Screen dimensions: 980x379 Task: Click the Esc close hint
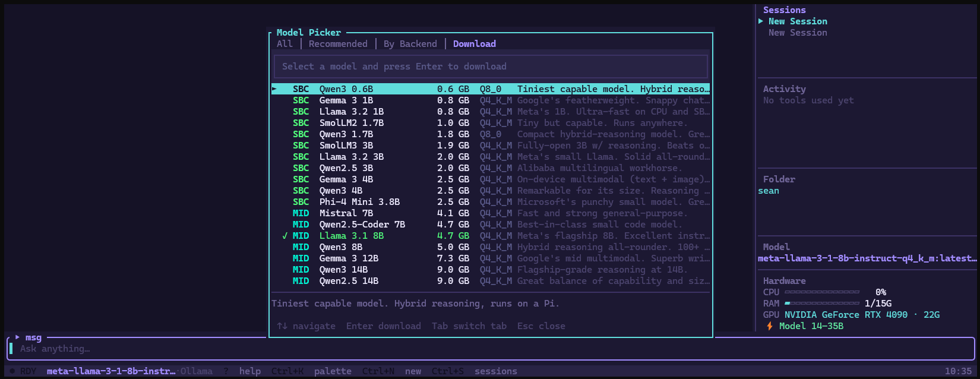(x=541, y=326)
